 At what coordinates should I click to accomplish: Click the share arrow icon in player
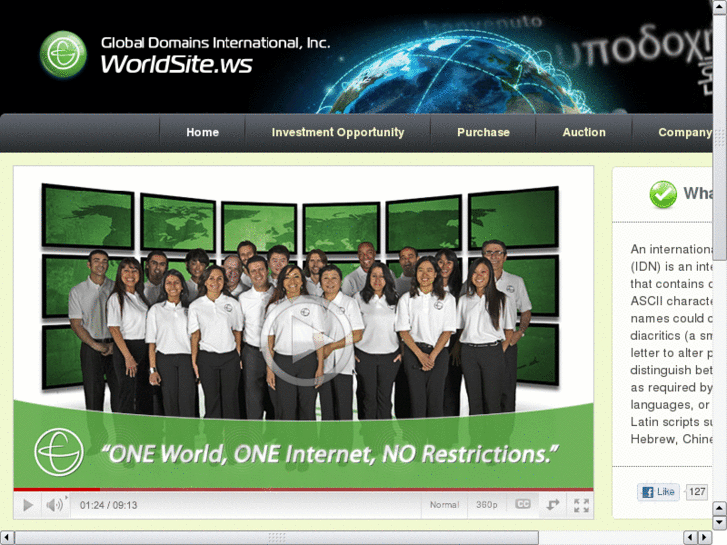(x=552, y=505)
